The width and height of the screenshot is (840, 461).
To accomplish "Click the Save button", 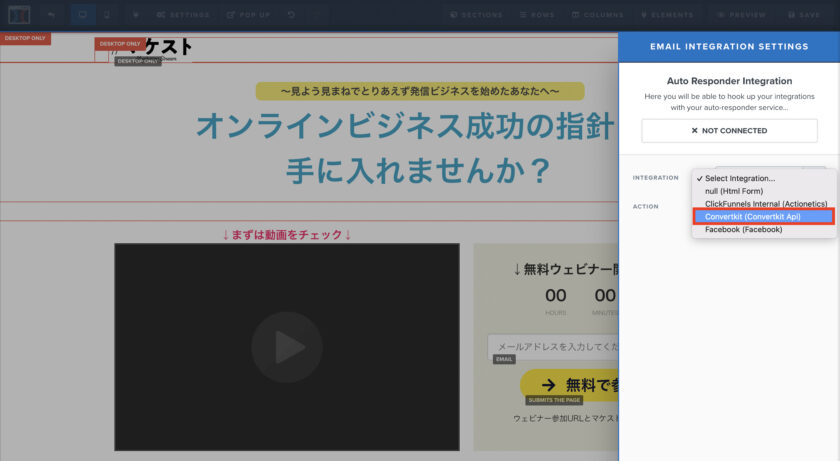I will 804,15.
